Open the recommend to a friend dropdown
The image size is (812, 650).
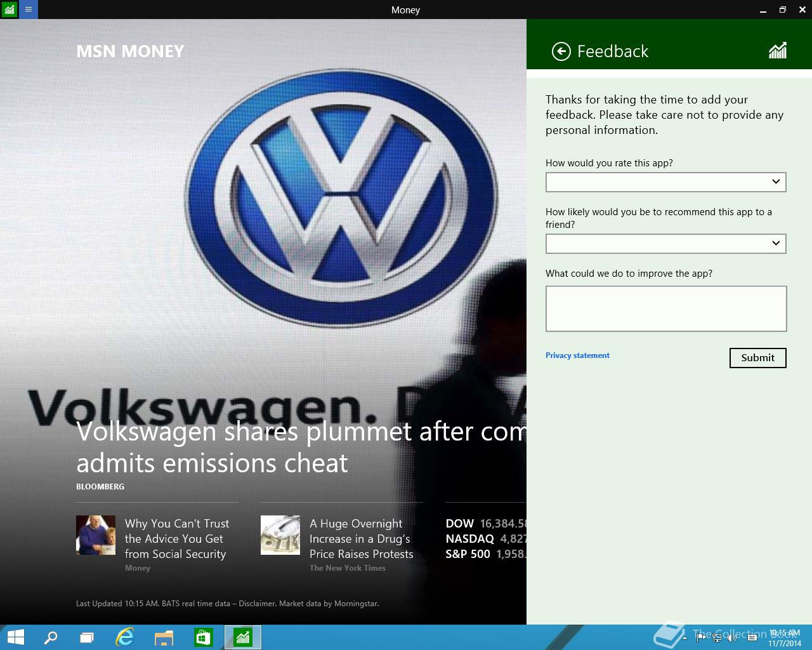tap(666, 244)
